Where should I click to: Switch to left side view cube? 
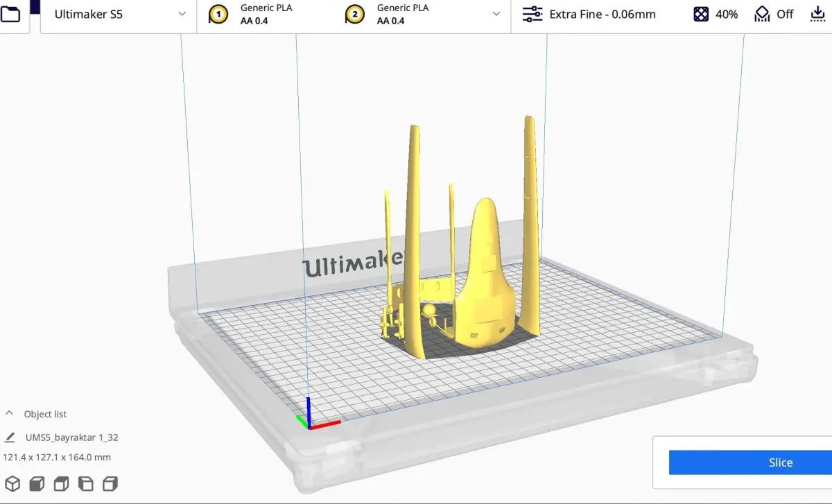[x=85, y=483]
